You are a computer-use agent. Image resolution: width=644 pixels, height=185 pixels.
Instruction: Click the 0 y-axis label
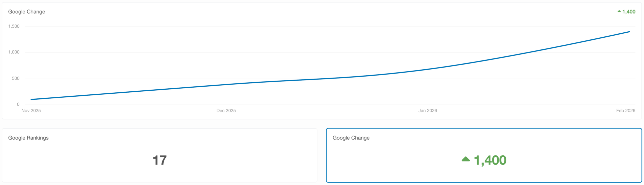coord(18,104)
